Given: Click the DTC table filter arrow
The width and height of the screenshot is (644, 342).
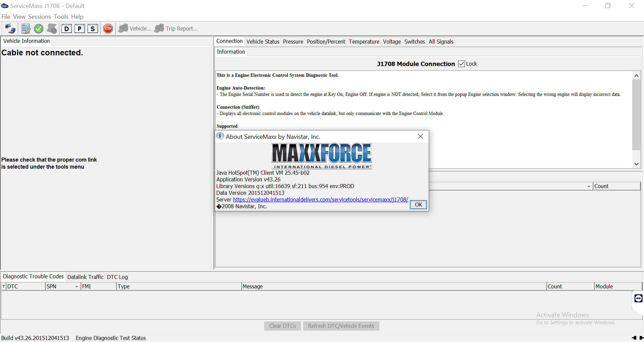Looking at the screenshot, I should (x=4, y=286).
